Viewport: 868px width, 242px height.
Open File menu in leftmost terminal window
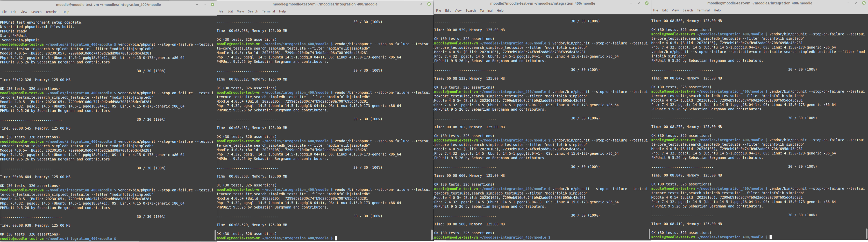tap(4, 12)
